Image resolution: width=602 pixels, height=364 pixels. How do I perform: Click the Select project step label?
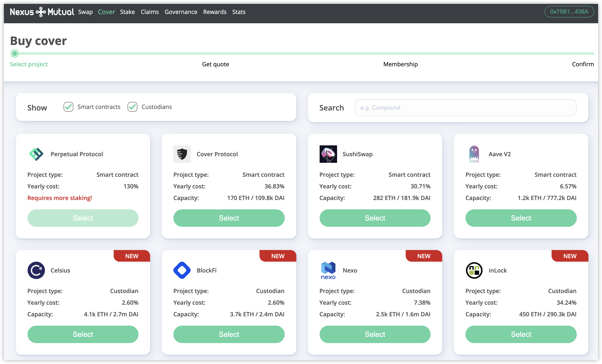pyautogui.click(x=29, y=64)
